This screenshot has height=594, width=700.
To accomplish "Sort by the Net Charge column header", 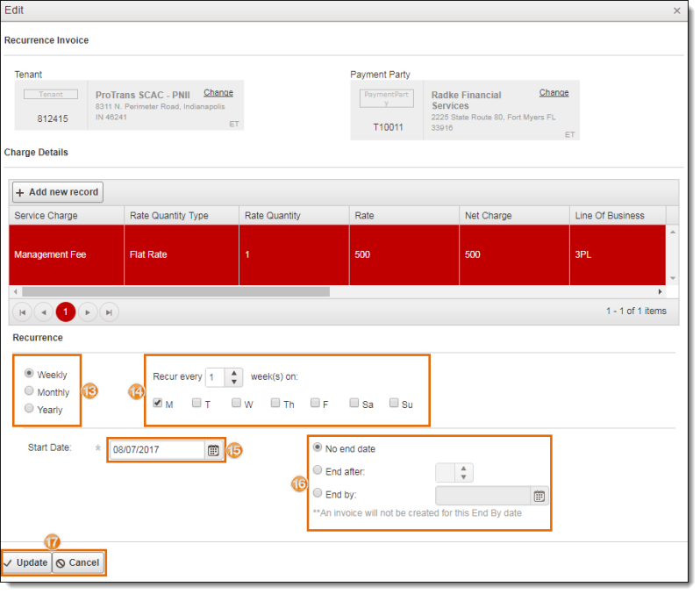I will 489,216.
